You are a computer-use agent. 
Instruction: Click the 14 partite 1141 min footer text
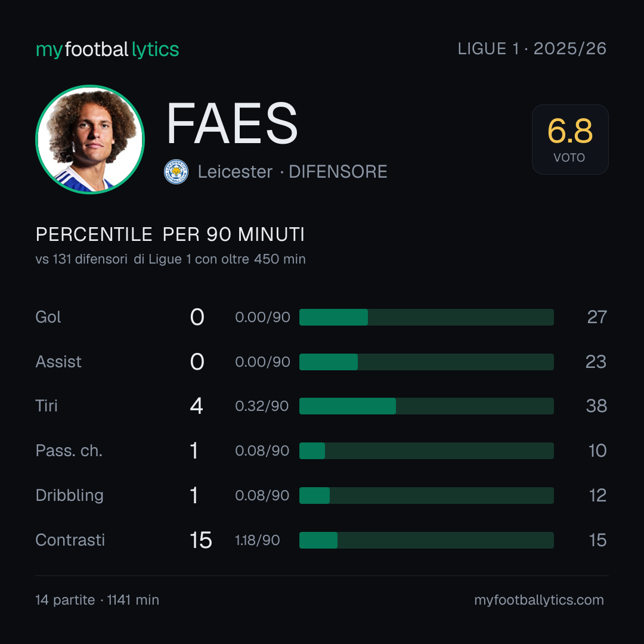97,600
